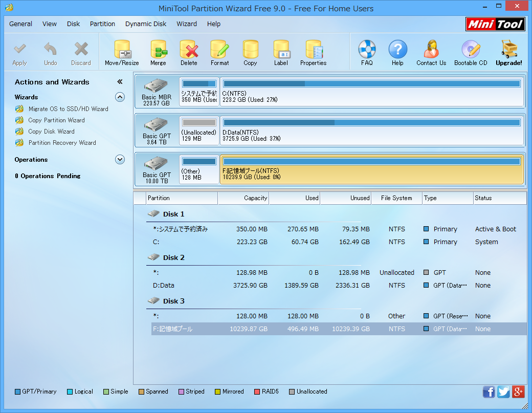Select the 128.98 MB Unallocated row
The image size is (532, 413).
pos(339,272)
